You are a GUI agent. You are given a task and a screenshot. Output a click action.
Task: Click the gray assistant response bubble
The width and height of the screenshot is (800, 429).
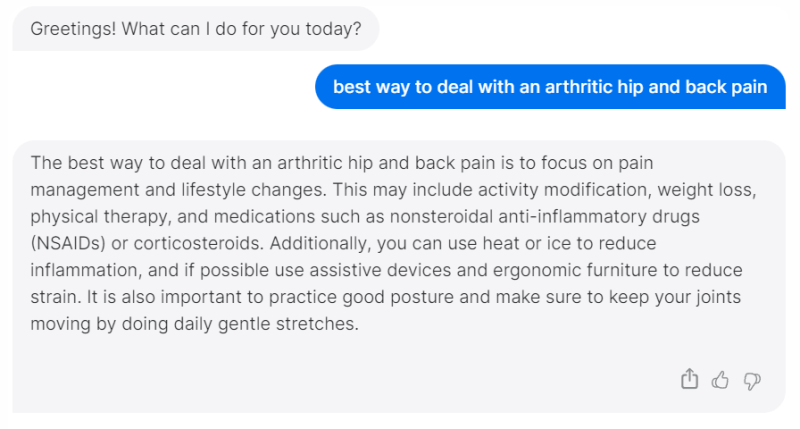click(398, 275)
